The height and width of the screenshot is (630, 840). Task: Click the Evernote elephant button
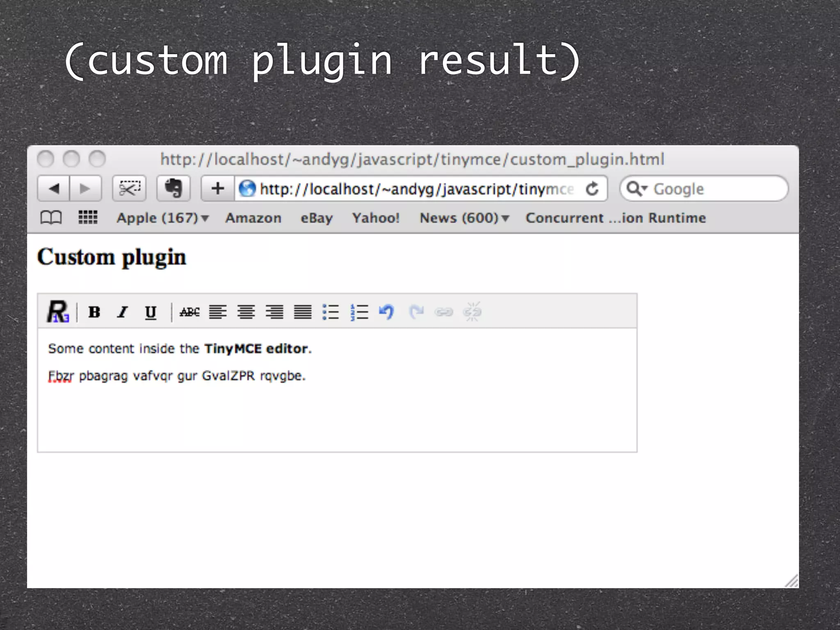173,188
